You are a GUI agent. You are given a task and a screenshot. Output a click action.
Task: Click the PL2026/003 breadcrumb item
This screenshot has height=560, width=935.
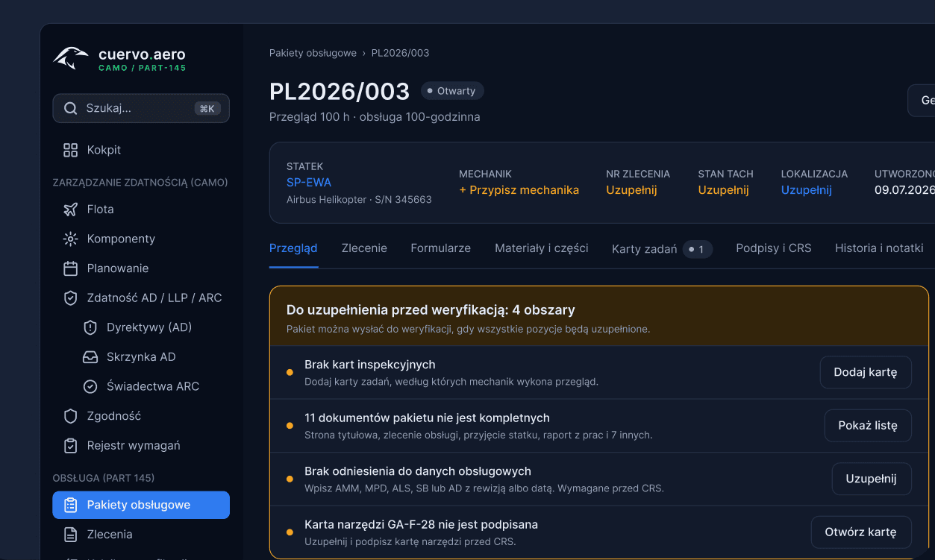point(400,53)
